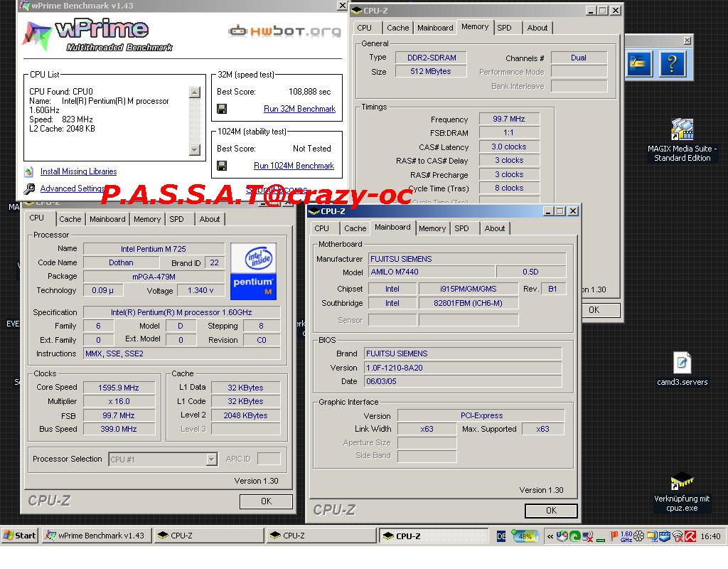
Task: Click the red Avira umbrella tray icon
Action: 690,536
